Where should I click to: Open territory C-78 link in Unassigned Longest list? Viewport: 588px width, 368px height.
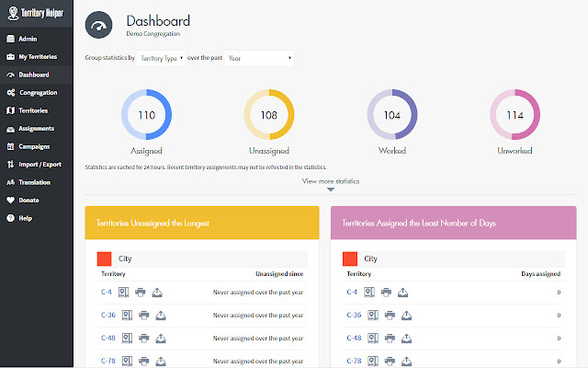point(108,361)
